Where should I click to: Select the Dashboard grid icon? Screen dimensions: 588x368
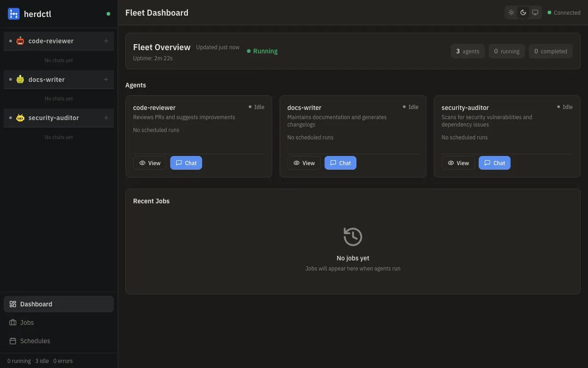click(x=12, y=304)
